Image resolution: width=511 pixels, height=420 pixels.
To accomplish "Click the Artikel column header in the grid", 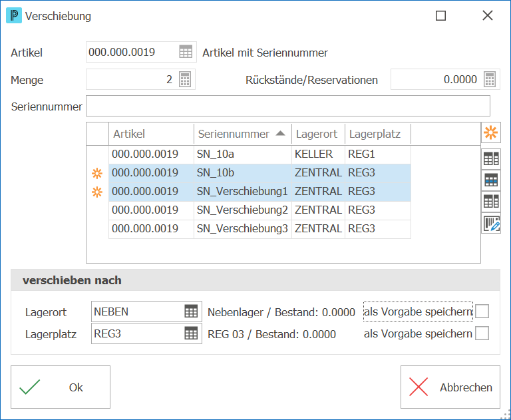I will tap(151, 134).
